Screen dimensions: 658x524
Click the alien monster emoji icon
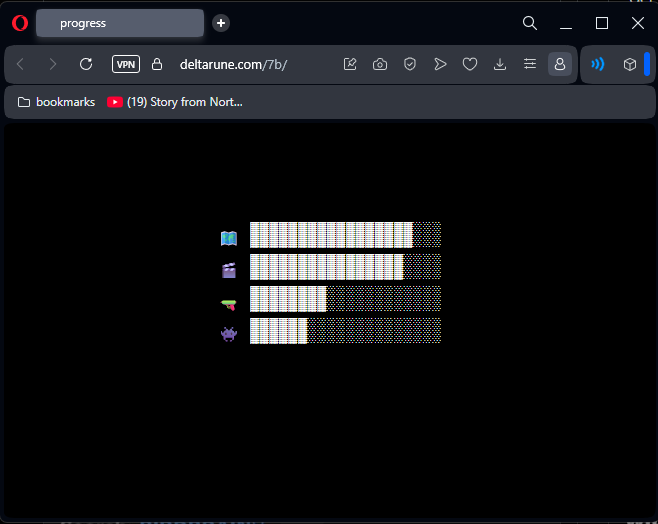pyautogui.click(x=229, y=334)
